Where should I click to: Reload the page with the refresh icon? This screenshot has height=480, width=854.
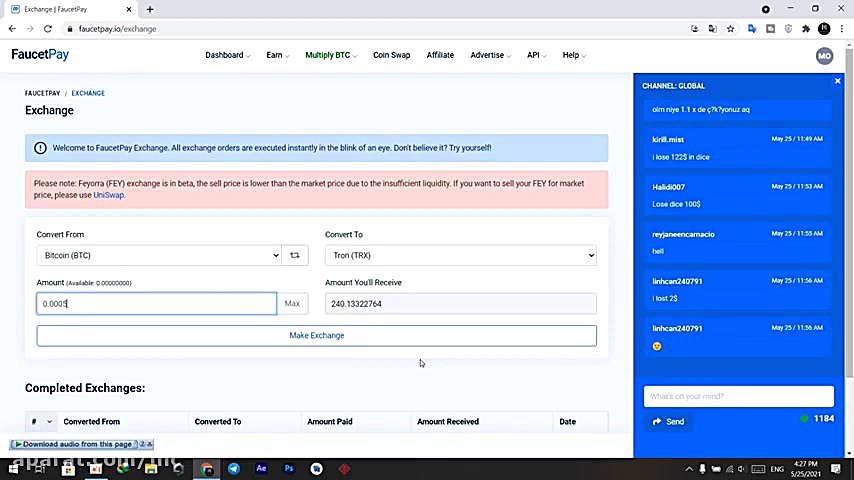(x=48, y=29)
